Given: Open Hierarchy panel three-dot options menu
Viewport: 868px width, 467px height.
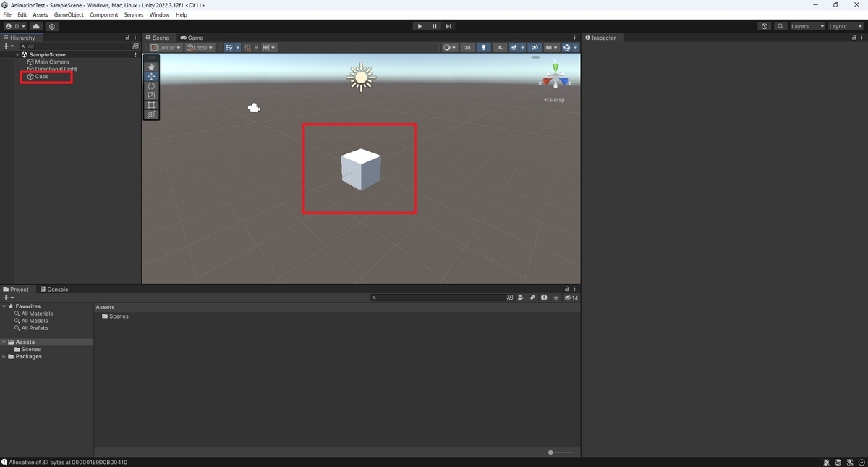Looking at the screenshot, I should (135, 38).
